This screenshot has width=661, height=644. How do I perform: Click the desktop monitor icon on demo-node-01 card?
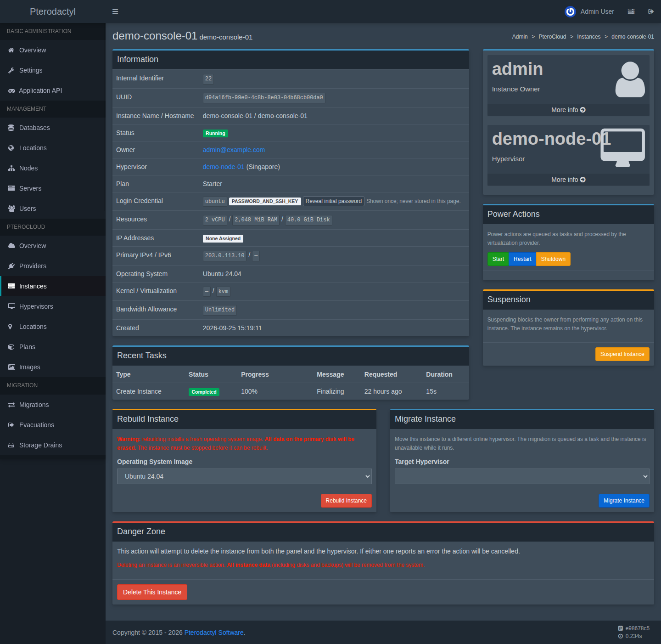623,147
